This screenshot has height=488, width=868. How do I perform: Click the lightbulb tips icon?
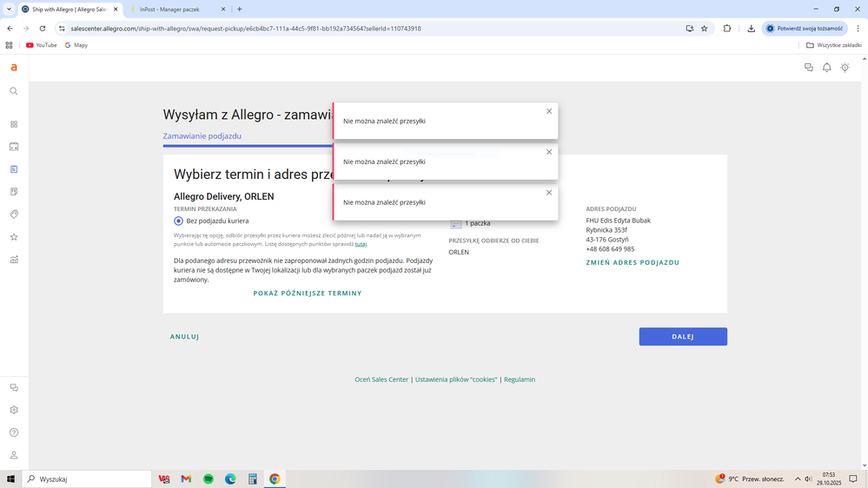click(x=845, y=68)
